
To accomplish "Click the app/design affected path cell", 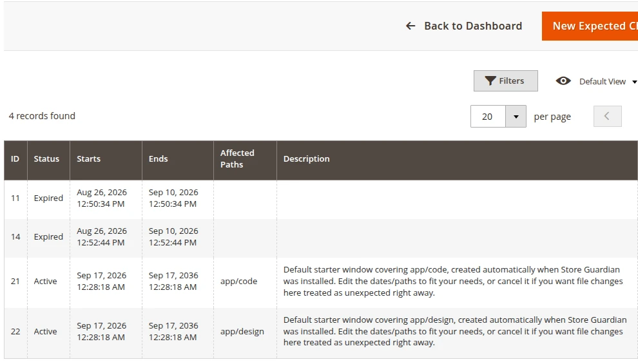I will click(242, 331).
